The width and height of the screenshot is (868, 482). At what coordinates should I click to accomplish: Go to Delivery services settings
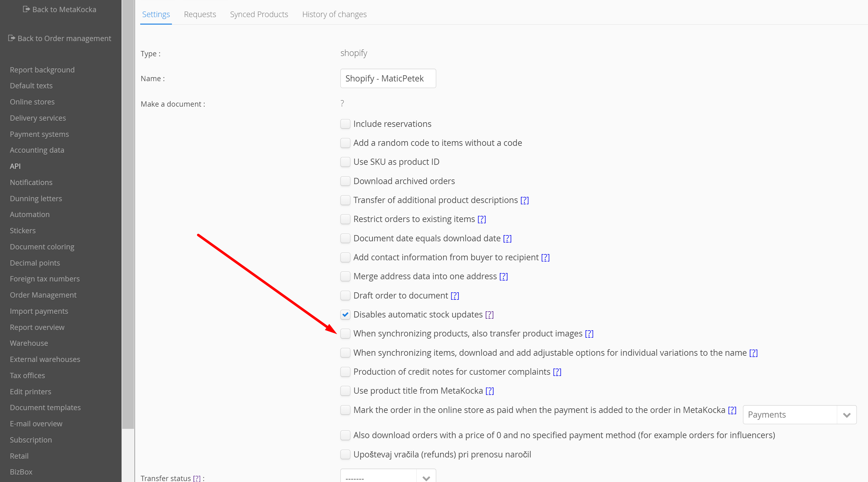coord(38,118)
